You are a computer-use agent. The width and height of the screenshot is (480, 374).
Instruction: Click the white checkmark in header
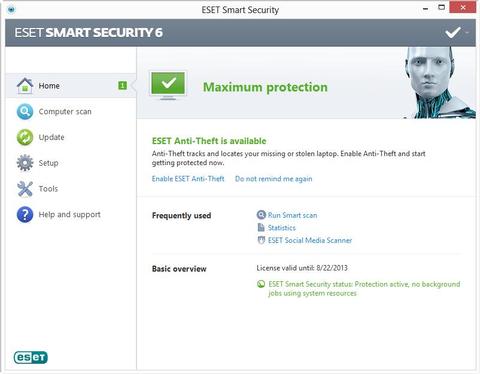pyautogui.click(x=453, y=33)
